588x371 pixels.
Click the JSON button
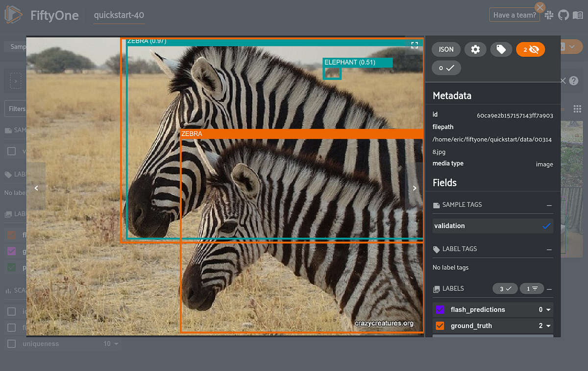tap(446, 49)
